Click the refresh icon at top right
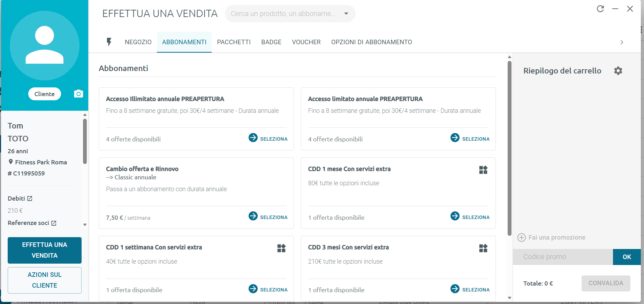The width and height of the screenshot is (644, 304). coord(600,9)
